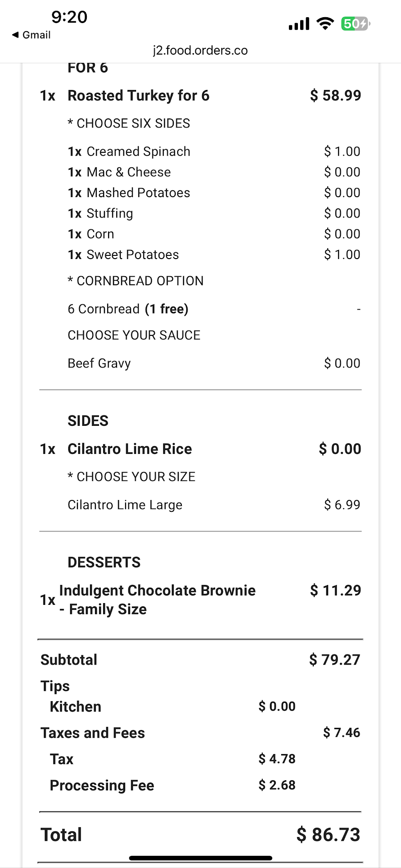Tap the Wi-Fi status icon
Viewport: 401px width, 868px height.
(325, 24)
